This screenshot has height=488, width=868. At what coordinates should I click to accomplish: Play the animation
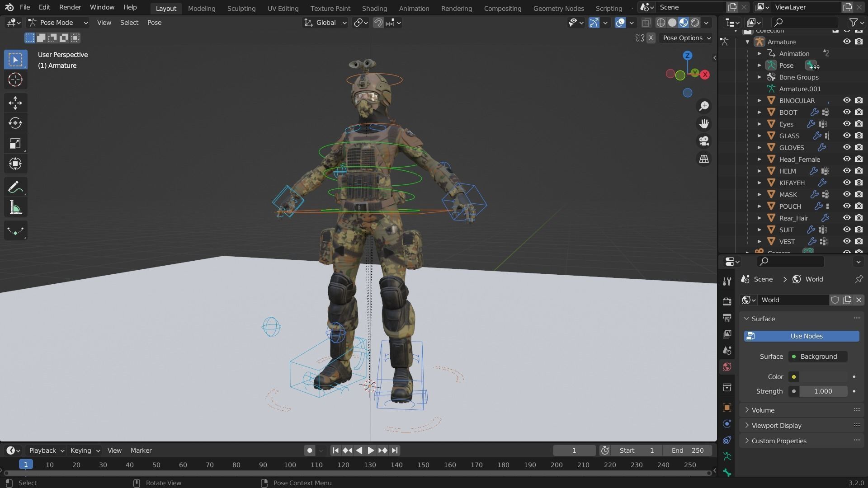[371, 450]
